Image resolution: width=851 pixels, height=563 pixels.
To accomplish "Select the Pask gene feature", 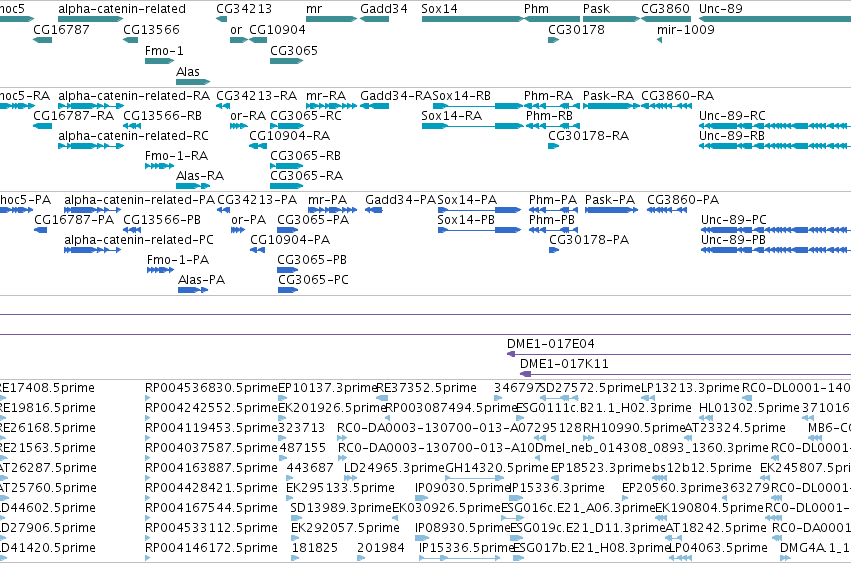I will pyautogui.click(x=612, y=19).
